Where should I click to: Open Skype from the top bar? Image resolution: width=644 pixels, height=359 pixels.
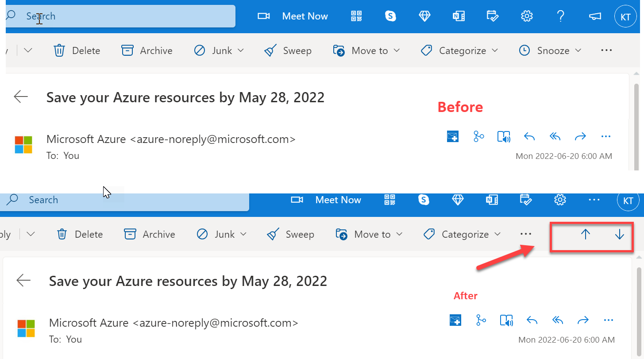[x=390, y=16]
